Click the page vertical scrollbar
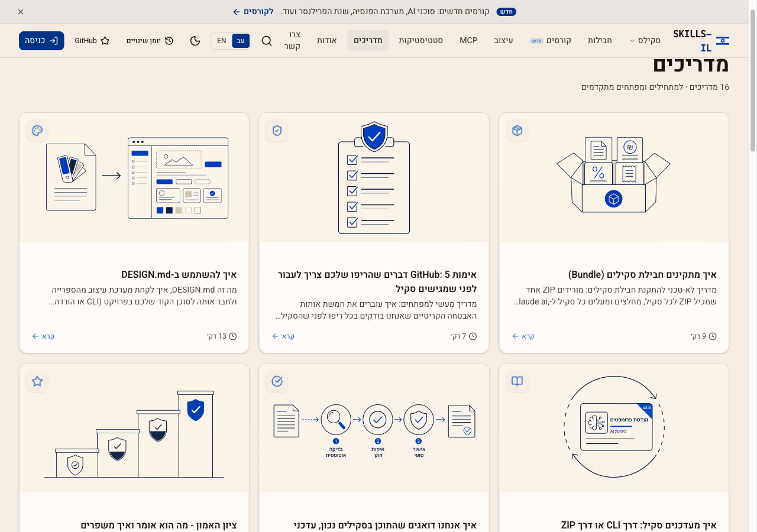 coord(753,266)
